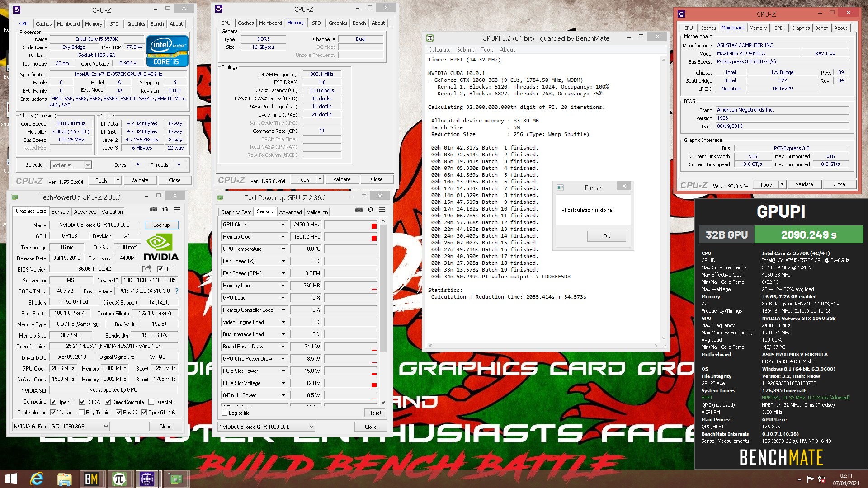Open BenchMate from the taskbar
The width and height of the screenshot is (868, 488).
tap(91, 479)
